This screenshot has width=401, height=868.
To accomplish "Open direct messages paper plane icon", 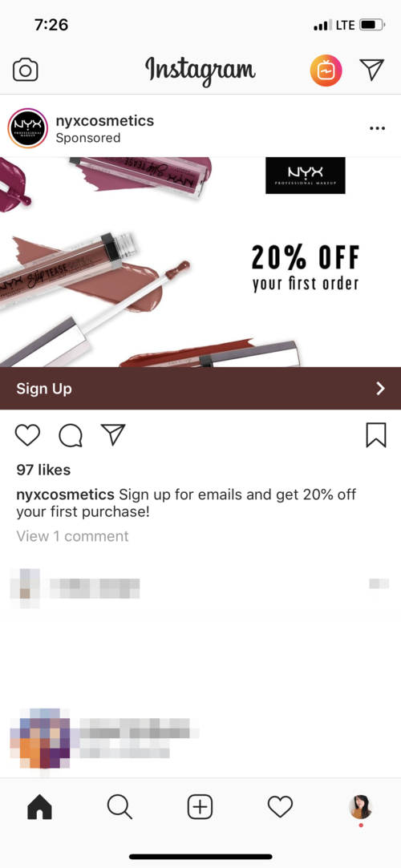I will pos(371,70).
